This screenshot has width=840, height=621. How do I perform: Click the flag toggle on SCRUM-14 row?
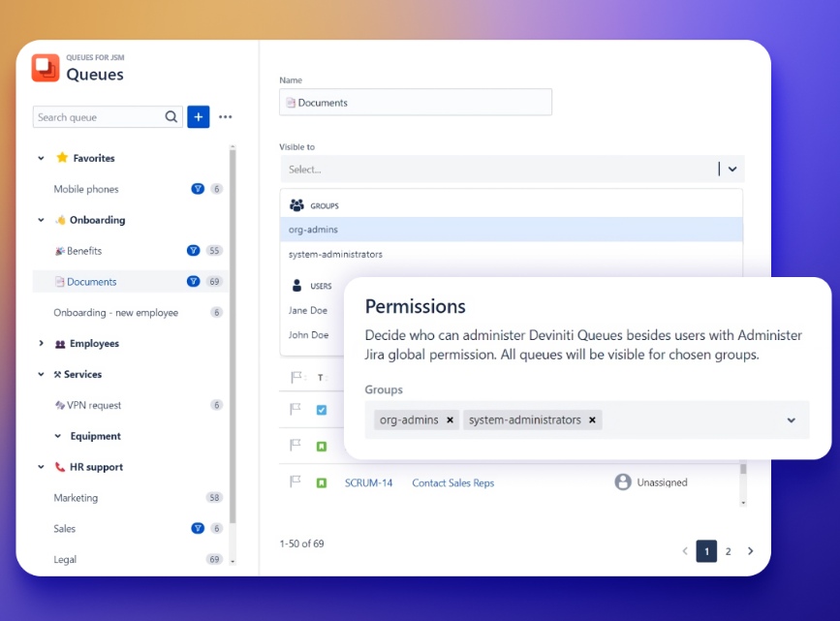point(293,481)
